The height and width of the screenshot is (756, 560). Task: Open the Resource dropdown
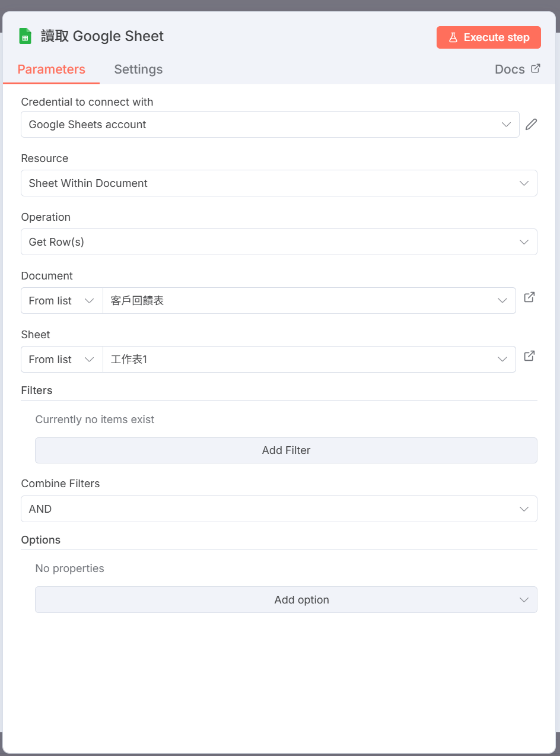279,183
